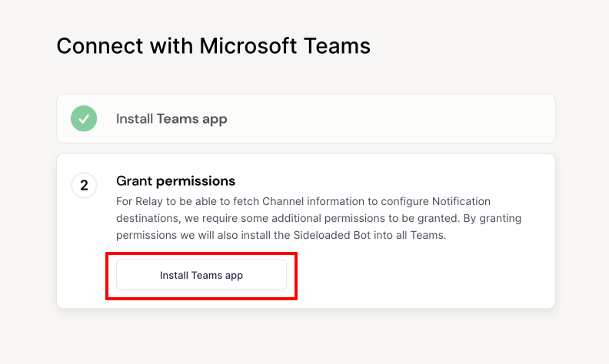
Task: Click the permissions description paragraph starting "For Relay"
Action: [x=318, y=218]
